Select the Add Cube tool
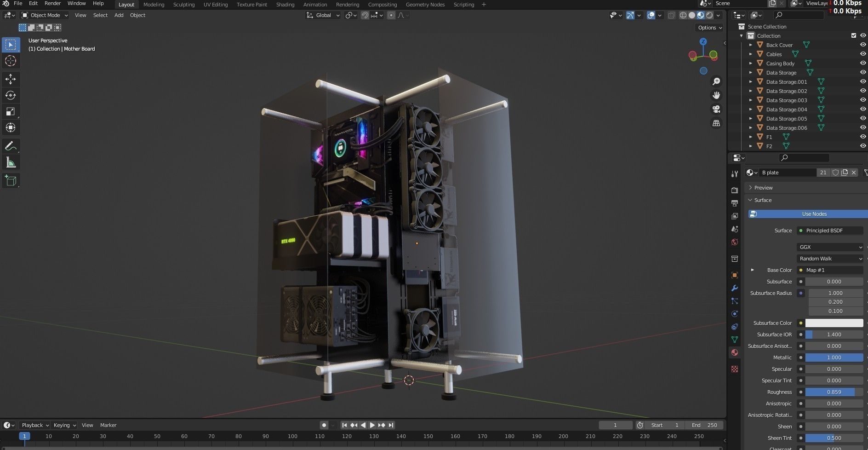 11,181
